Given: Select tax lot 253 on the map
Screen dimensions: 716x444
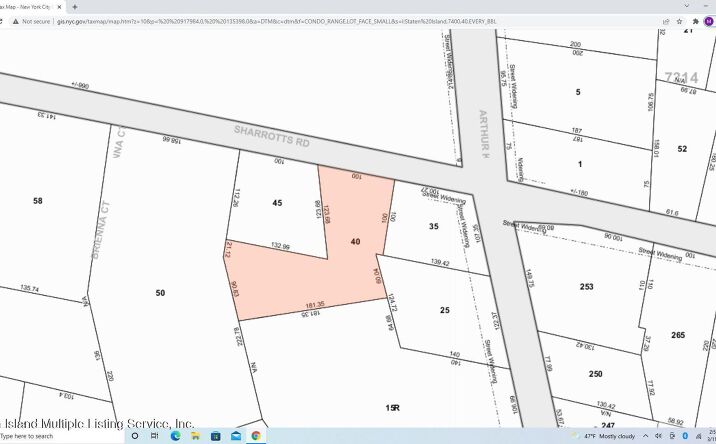Looking at the screenshot, I should point(587,287).
